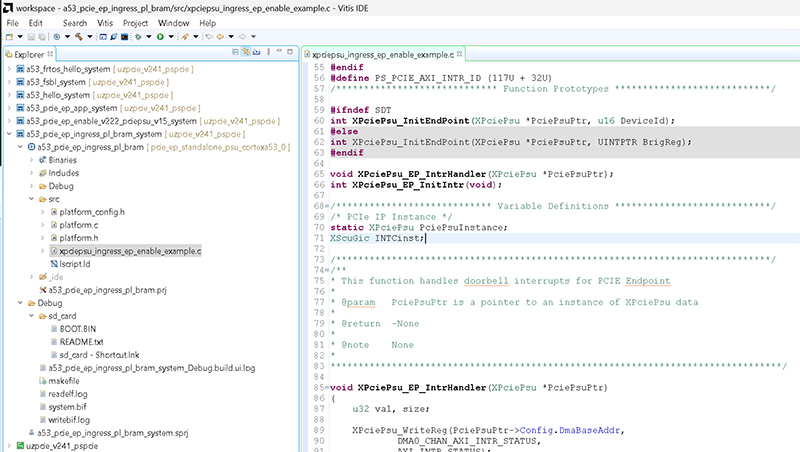Select readelf.log file
This screenshot has width=800, height=452.
pos(68,394)
